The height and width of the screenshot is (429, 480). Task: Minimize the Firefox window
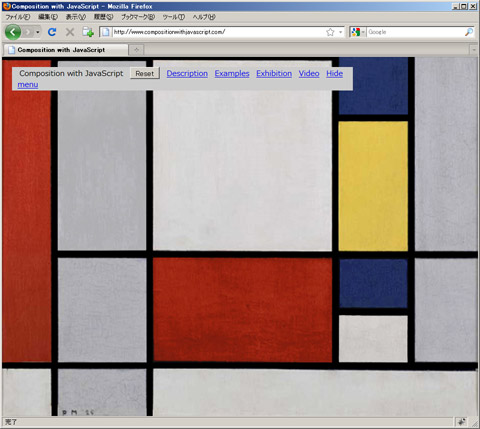click(455, 6)
